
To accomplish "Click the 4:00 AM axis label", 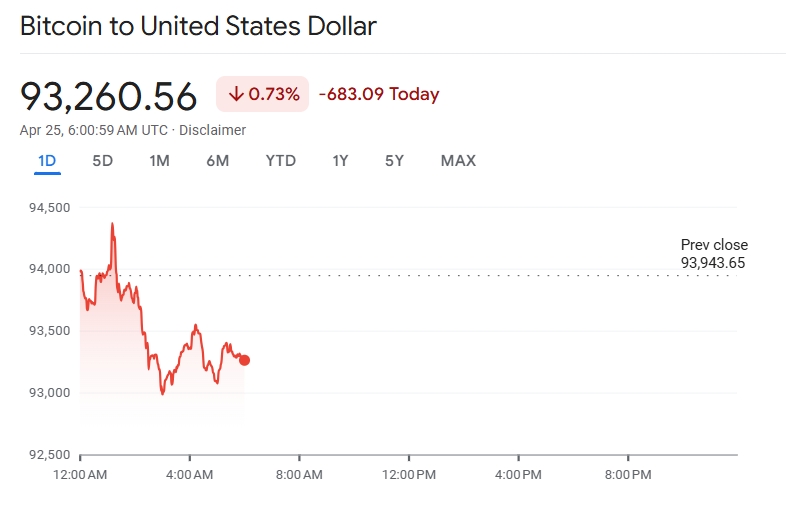I will (190, 475).
